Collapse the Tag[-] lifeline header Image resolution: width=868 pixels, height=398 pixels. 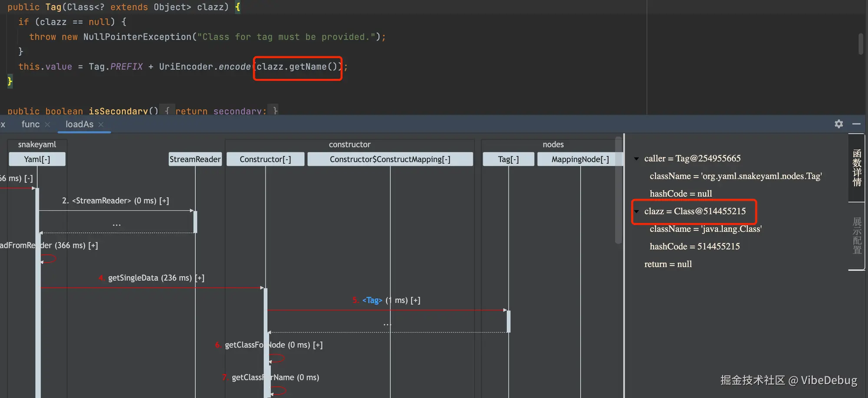[508, 159]
